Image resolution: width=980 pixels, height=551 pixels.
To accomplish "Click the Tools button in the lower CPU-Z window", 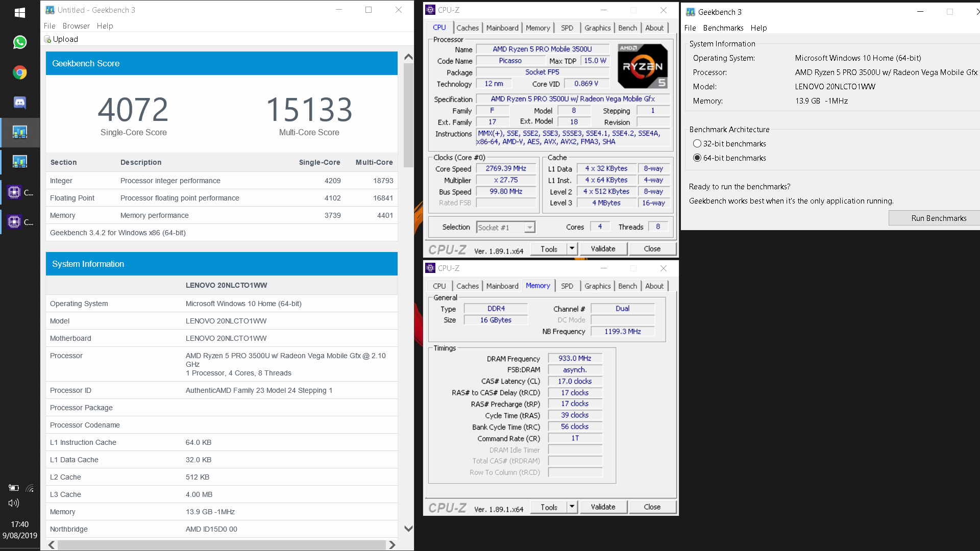I will click(x=549, y=507).
